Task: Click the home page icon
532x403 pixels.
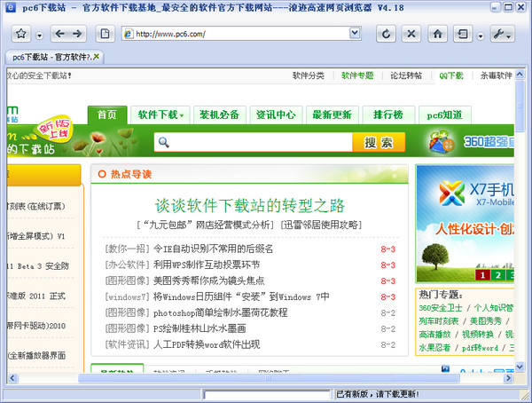Action: point(438,35)
